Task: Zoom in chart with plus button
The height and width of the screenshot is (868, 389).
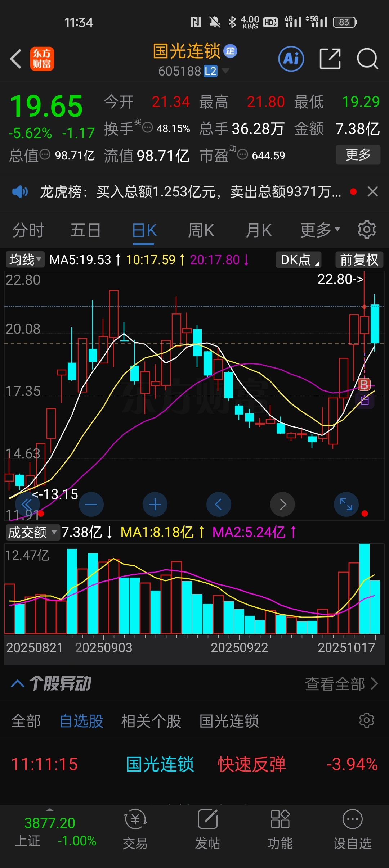Action: [155, 505]
